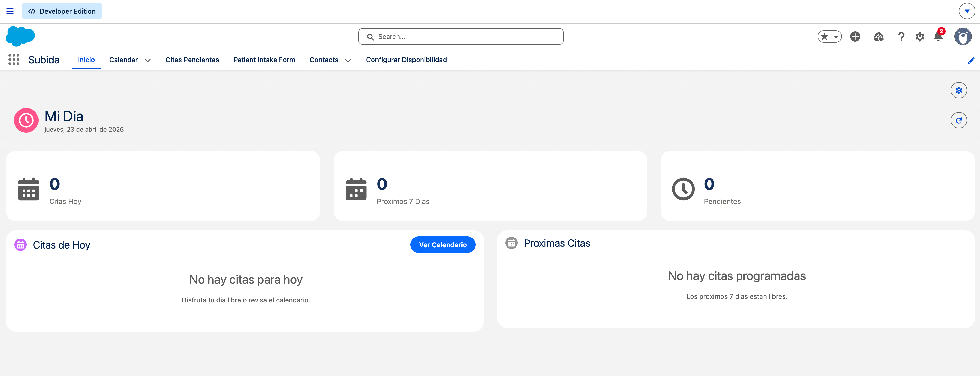Open the user profile avatar

point(963,36)
